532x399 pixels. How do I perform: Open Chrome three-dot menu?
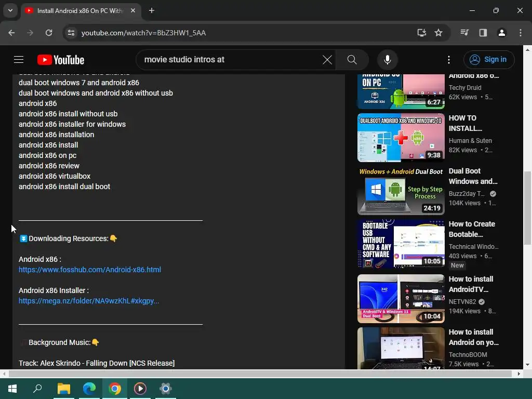coord(521,33)
